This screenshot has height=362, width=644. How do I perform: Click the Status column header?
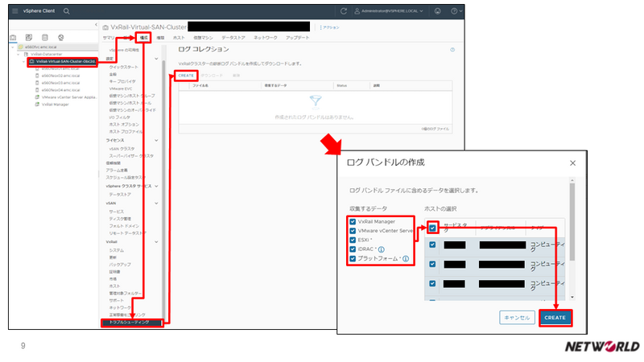(x=341, y=85)
